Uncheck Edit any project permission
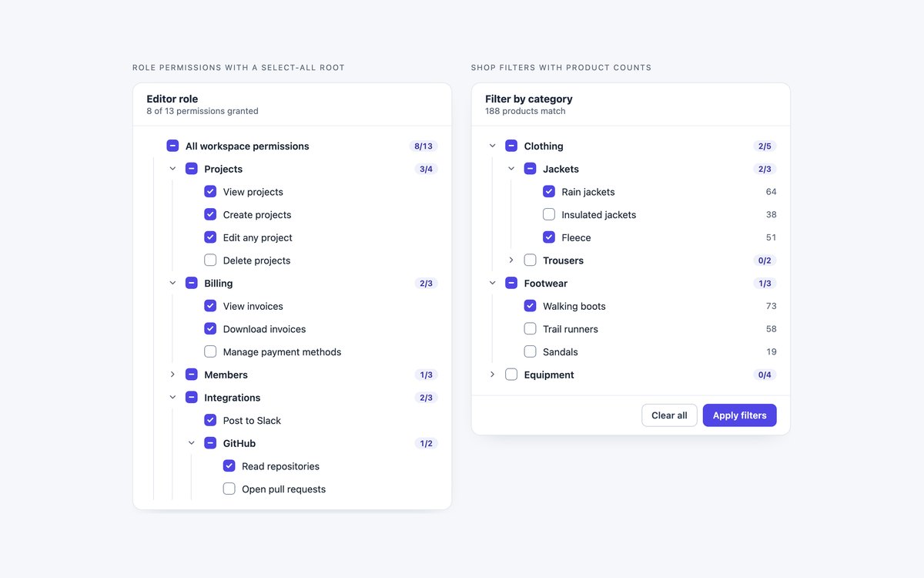The width and height of the screenshot is (924, 578). coord(210,237)
